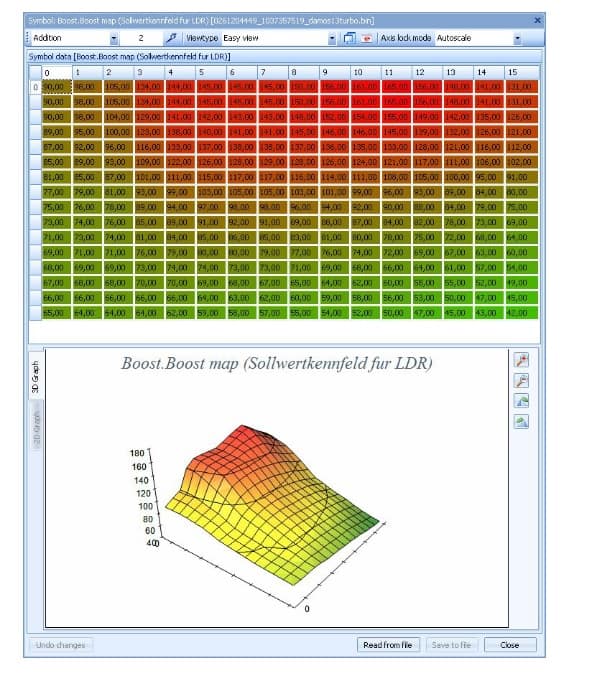Select the first table cell showing 90,00
Viewport: 608px width, 674px height.
pyautogui.click(x=57, y=87)
